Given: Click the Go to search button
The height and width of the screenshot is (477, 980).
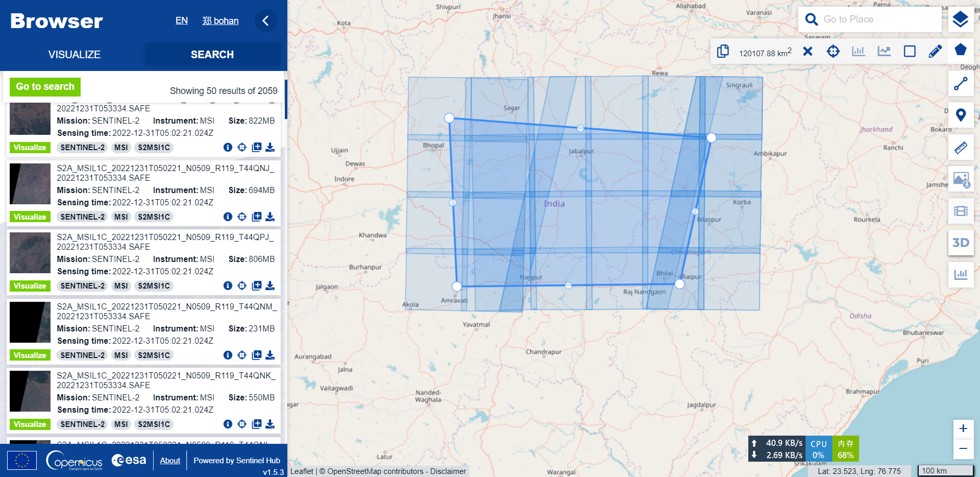Looking at the screenshot, I should point(45,87).
